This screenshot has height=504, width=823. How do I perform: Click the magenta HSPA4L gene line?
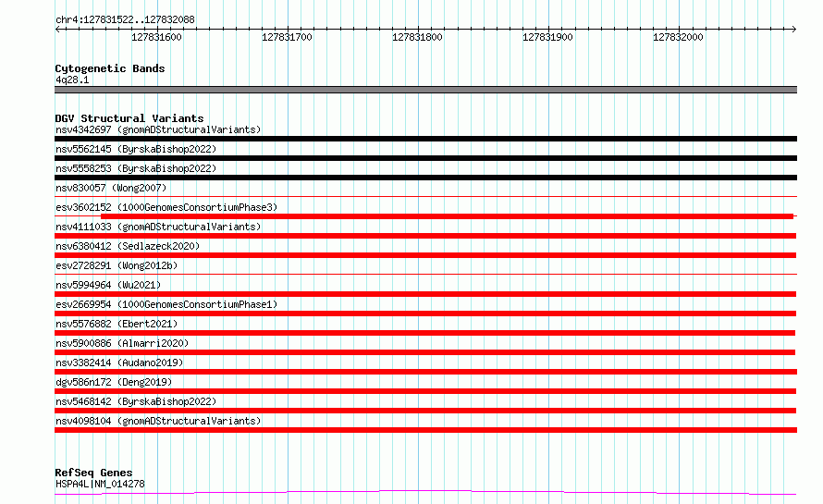click(425, 493)
